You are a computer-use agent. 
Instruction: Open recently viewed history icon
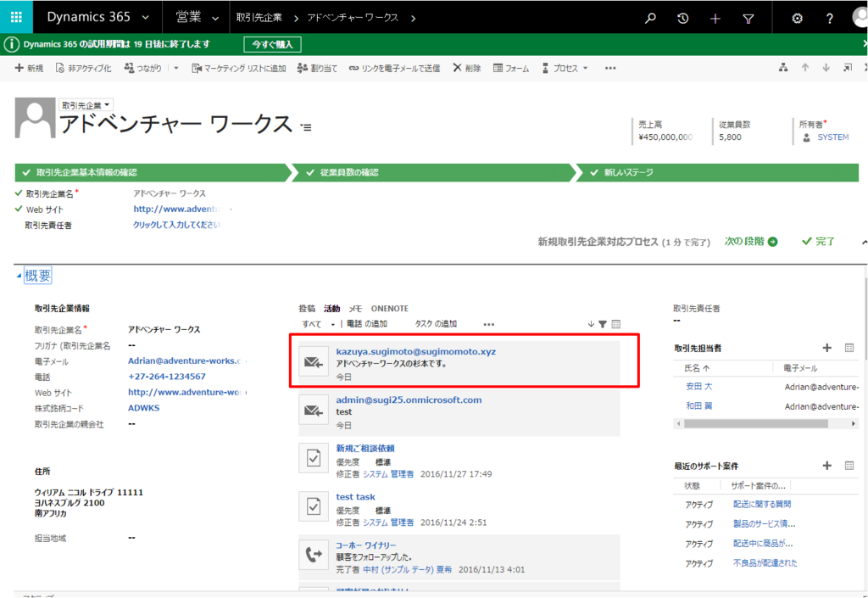coord(682,19)
